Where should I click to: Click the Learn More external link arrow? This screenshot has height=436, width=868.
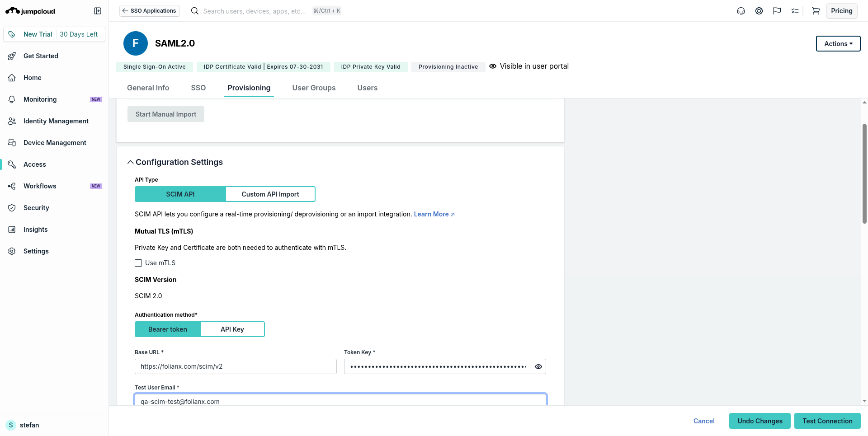tap(453, 215)
